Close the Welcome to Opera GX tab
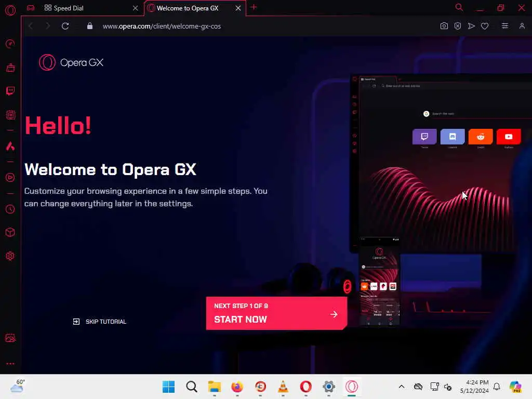This screenshot has width=532, height=399. 238,8
